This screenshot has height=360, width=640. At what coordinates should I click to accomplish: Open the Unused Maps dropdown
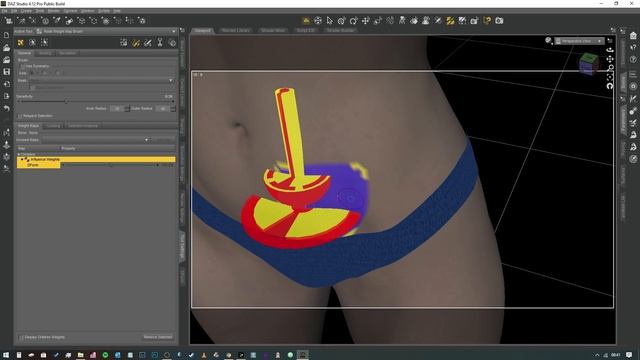click(x=95, y=140)
